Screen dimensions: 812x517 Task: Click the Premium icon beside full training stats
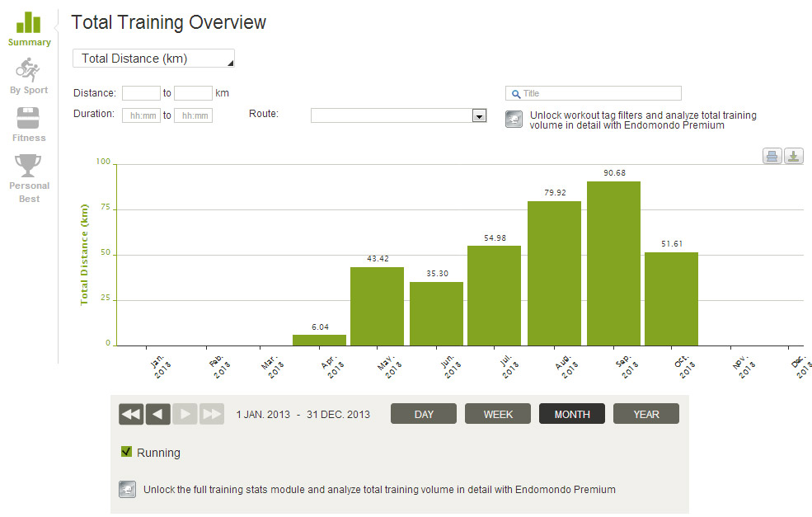(127, 489)
